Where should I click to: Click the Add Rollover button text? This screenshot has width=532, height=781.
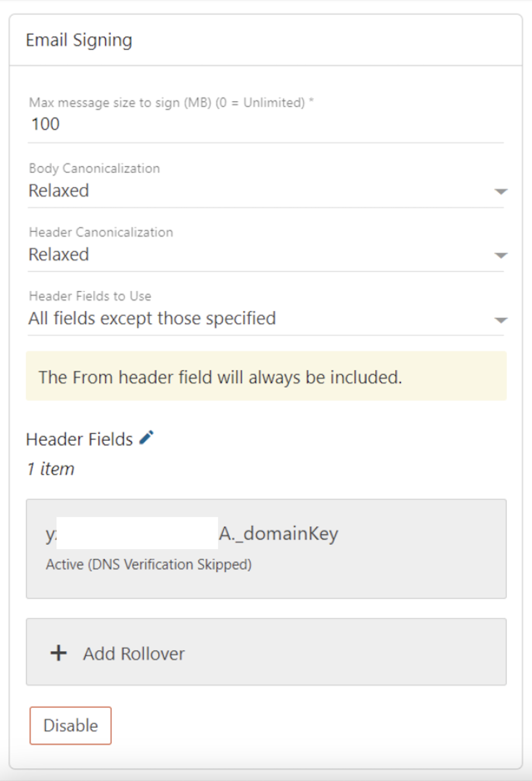(x=134, y=654)
